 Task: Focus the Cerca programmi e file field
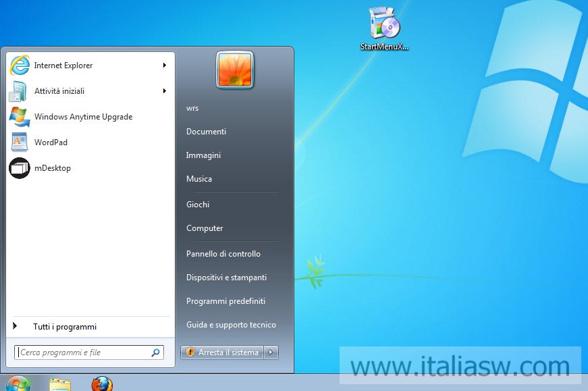89,353
